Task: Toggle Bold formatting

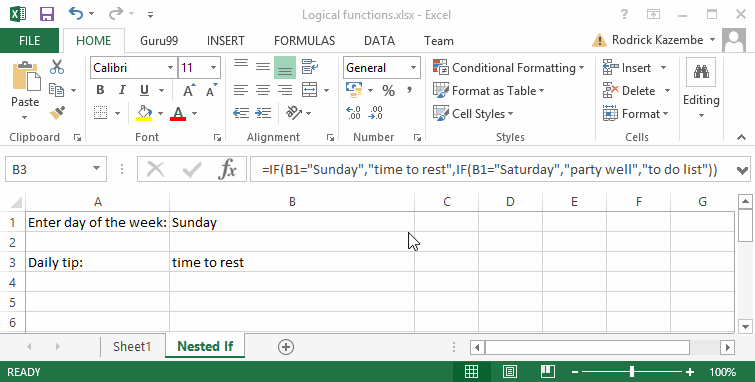Action: (x=100, y=90)
